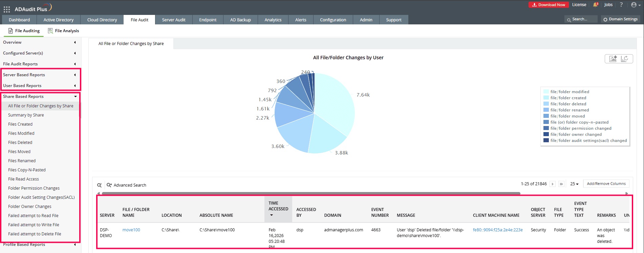Open the Server Audit tab
Viewport: 644px width, 253px height.
pos(174,20)
